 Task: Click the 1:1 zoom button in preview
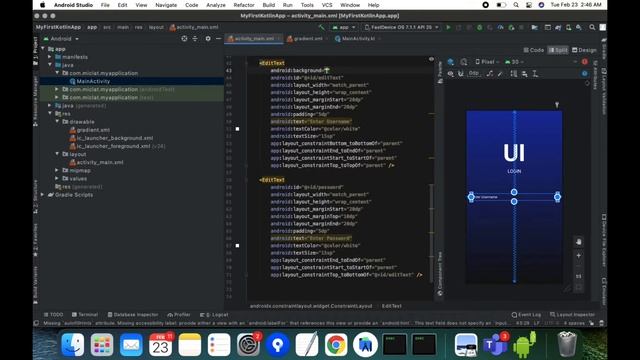pos(578,276)
